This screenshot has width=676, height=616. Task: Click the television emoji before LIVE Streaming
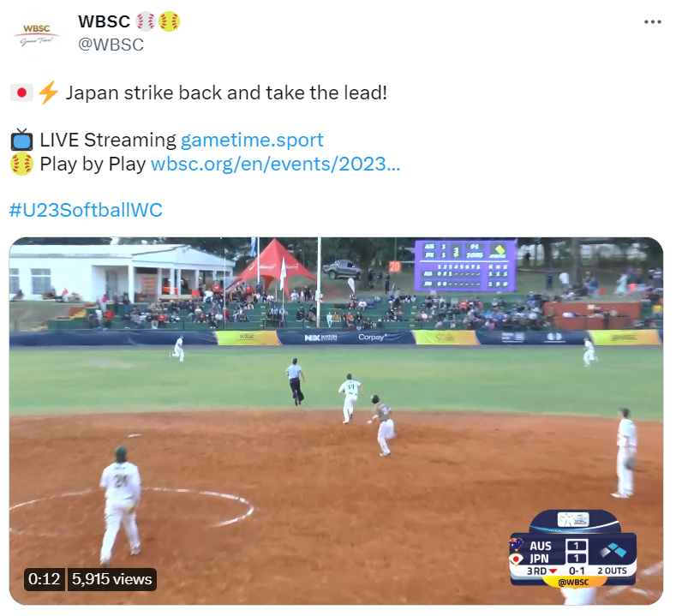click(x=21, y=141)
